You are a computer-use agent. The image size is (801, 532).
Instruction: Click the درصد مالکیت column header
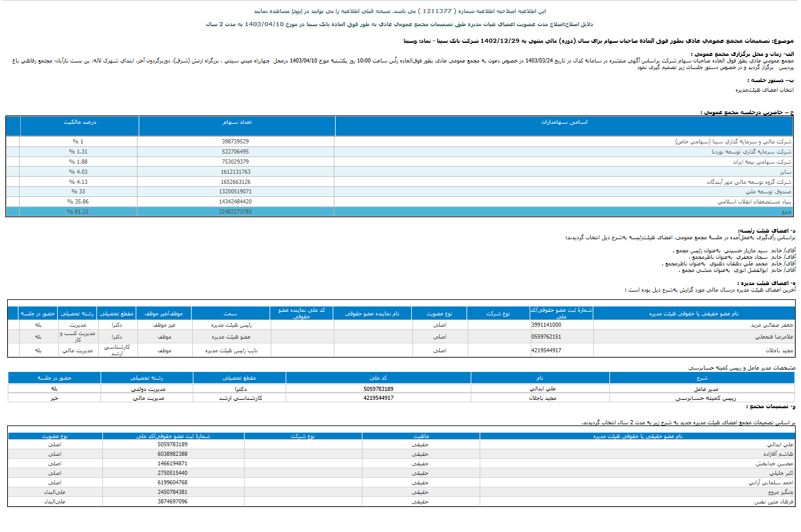coord(79,122)
